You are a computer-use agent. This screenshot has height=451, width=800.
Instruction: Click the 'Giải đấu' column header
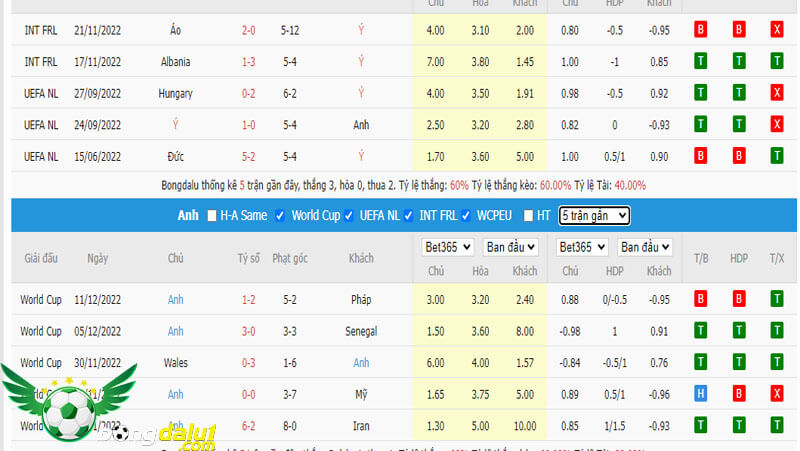coord(41,258)
